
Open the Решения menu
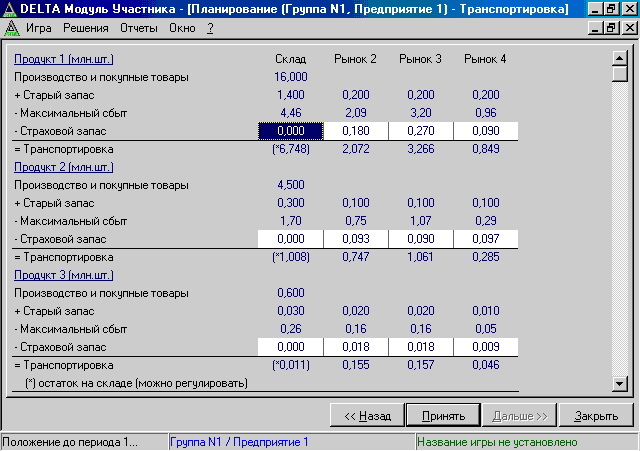click(86, 28)
